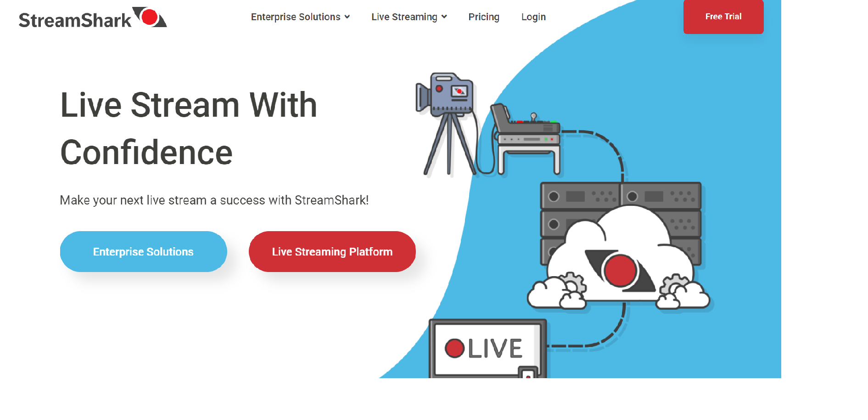Go to the Pricing page link
Image resolution: width=868 pixels, height=420 pixels.
[x=483, y=17]
